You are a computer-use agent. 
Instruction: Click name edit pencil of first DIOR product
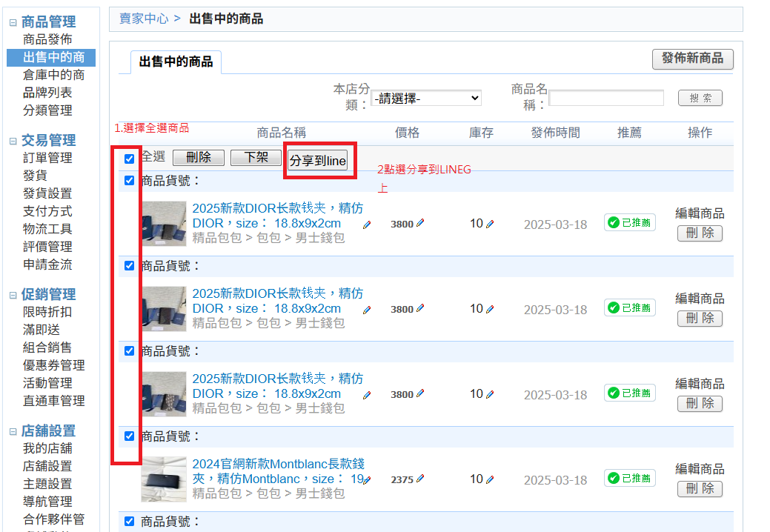(x=367, y=225)
